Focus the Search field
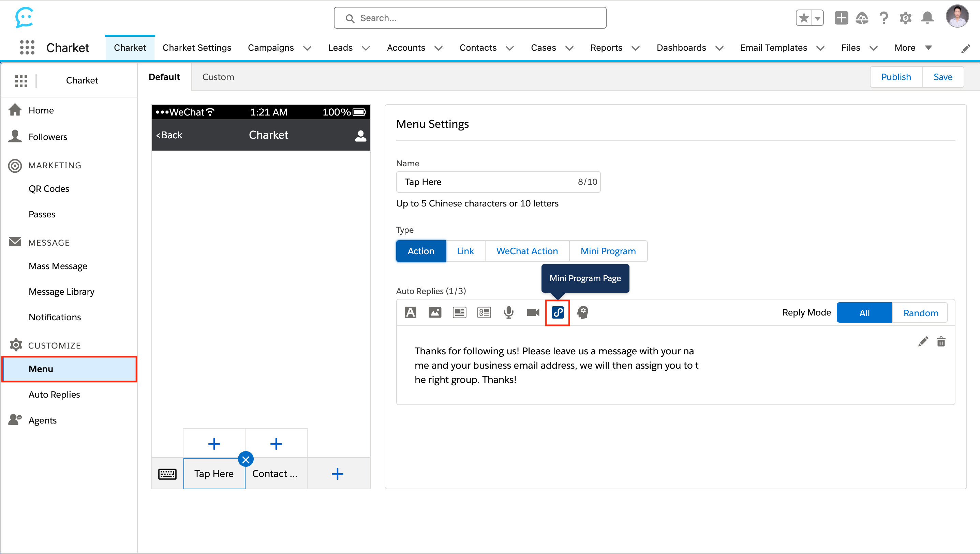980x554 pixels. (470, 18)
